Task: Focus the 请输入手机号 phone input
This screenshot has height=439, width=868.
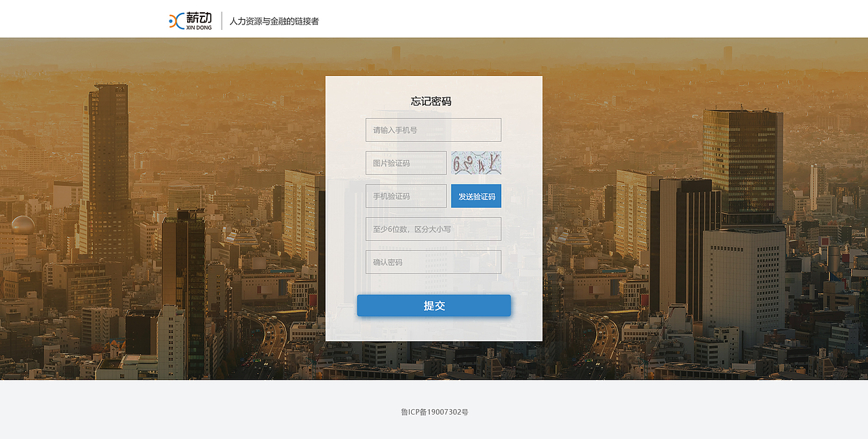Action: tap(433, 130)
